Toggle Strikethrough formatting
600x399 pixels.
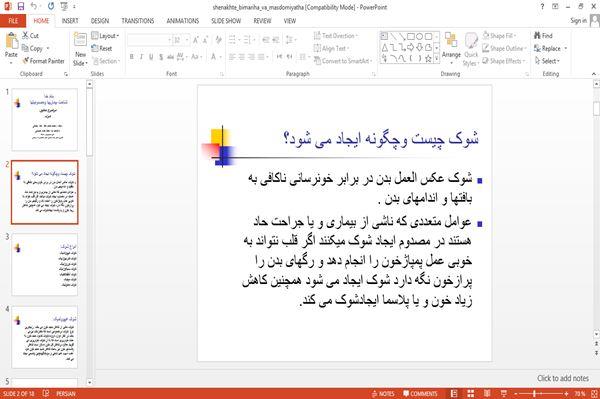[x=170, y=57]
